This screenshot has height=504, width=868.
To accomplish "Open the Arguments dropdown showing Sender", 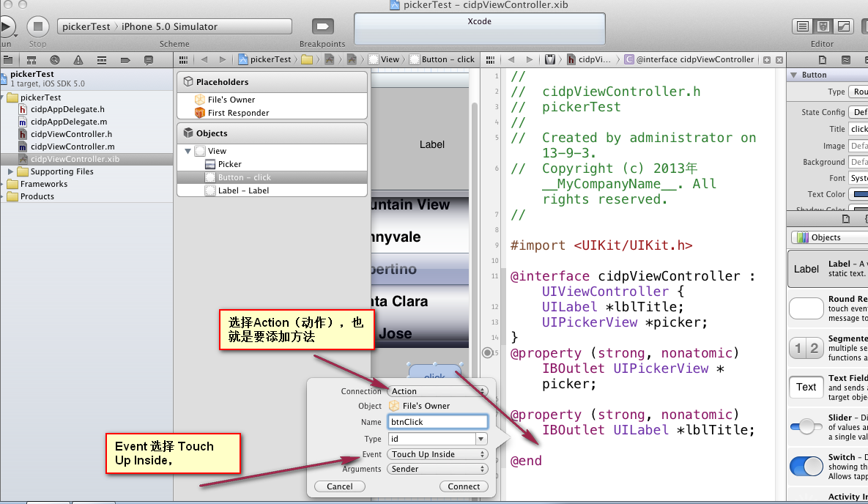I will coord(437,469).
